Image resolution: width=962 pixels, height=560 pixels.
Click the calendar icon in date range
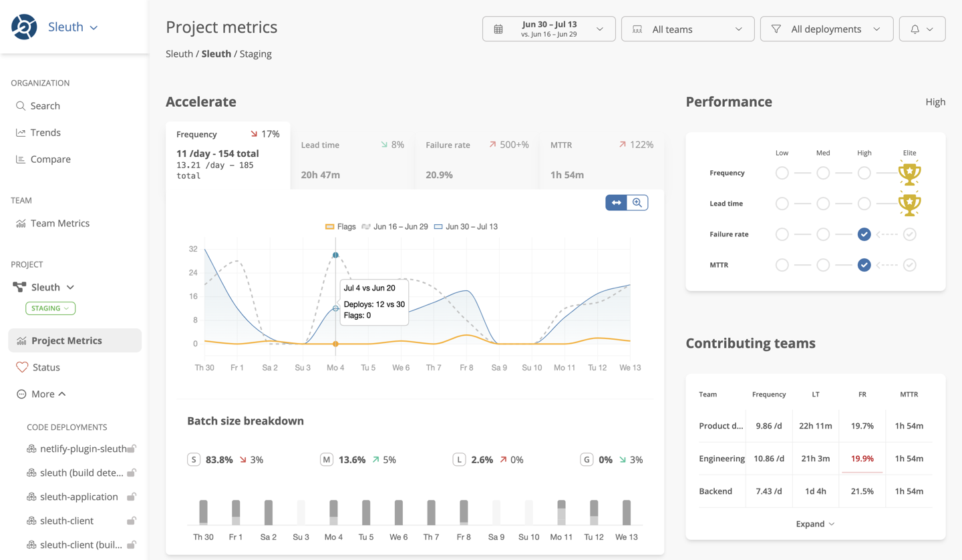click(x=498, y=29)
